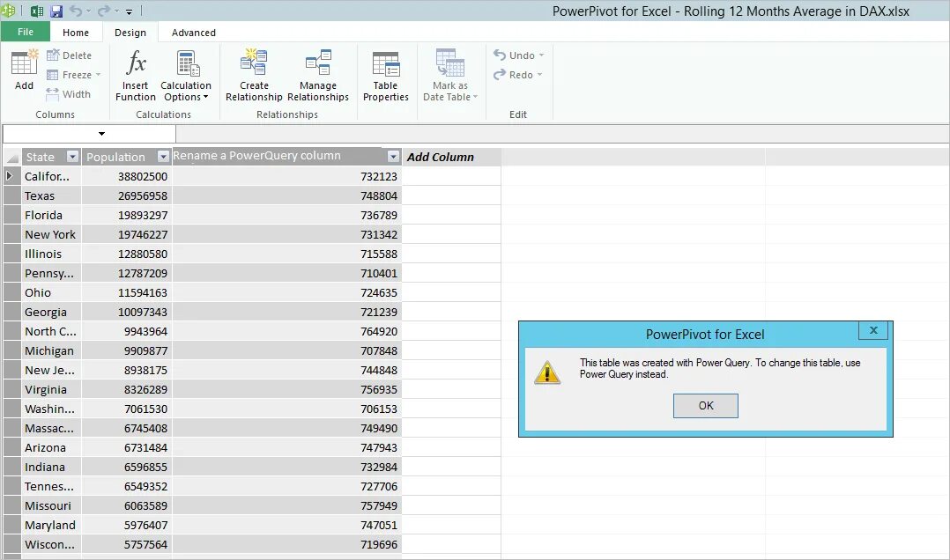Image resolution: width=950 pixels, height=560 pixels.
Task: Click Freeze dropdown arrow
Action: (x=98, y=75)
